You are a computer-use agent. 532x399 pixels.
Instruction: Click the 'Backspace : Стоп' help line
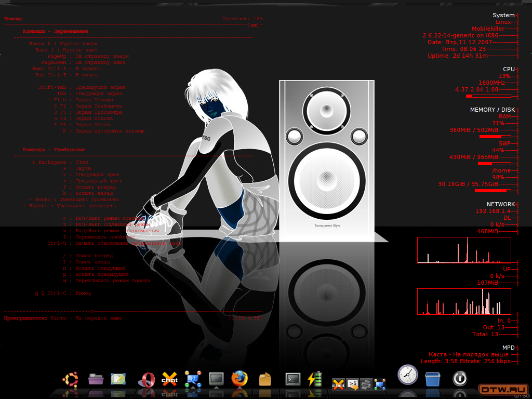point(60,162)
